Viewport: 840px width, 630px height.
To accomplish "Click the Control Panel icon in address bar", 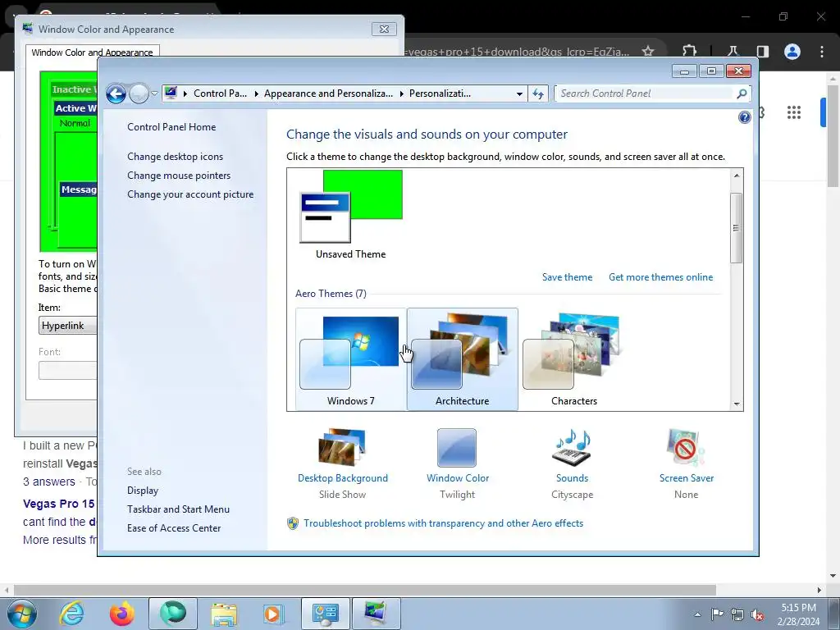I will tap(171, 93).
